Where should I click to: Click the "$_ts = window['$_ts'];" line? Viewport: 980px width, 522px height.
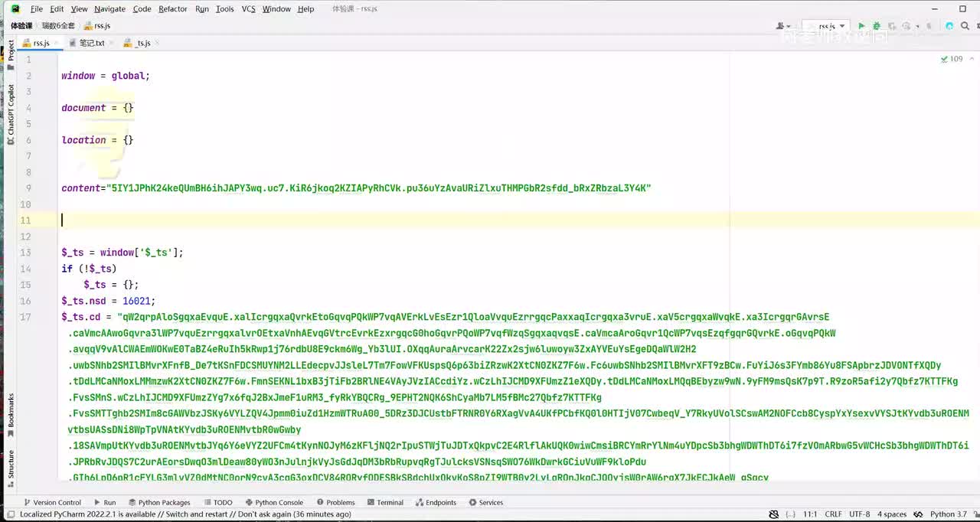122,253
